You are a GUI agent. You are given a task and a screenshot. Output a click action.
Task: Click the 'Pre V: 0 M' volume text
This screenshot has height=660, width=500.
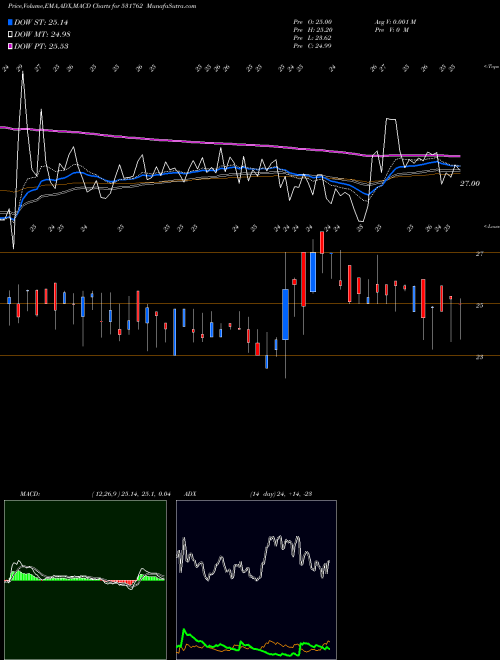tap(391, 30)
